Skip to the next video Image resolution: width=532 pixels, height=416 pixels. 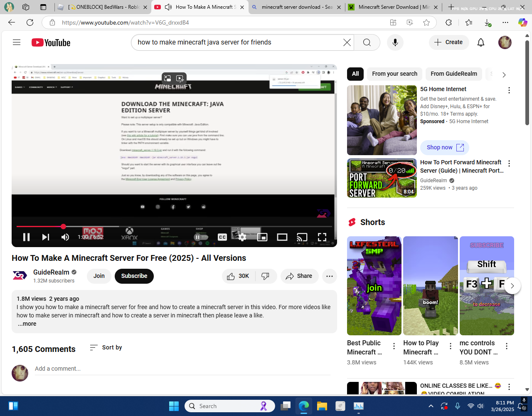pos(46,237)
